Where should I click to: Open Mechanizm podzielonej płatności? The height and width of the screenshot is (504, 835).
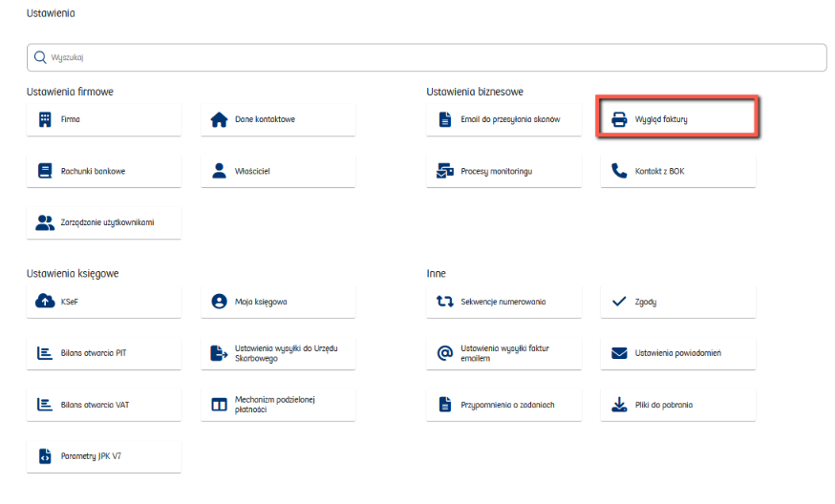(278, 405)
